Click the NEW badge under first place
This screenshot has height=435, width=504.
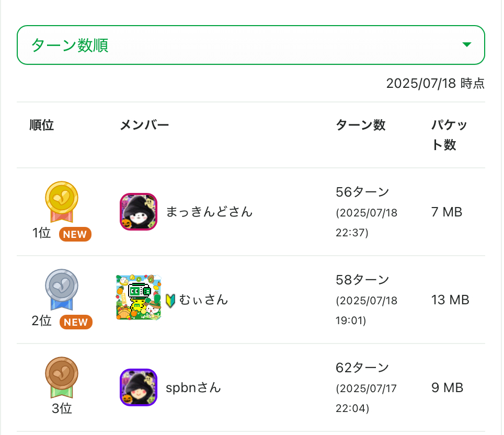click(x=75, y=234)
